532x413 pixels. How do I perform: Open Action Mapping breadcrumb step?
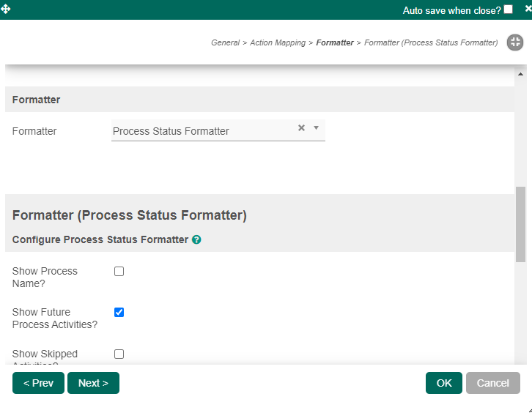tap(278, 42)
